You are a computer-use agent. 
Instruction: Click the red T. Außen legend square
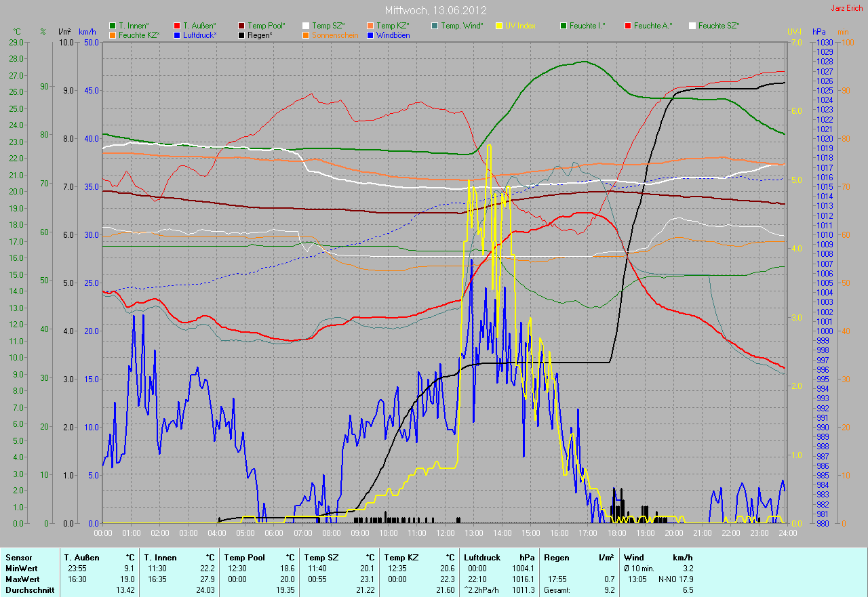(x=177, y=26)
